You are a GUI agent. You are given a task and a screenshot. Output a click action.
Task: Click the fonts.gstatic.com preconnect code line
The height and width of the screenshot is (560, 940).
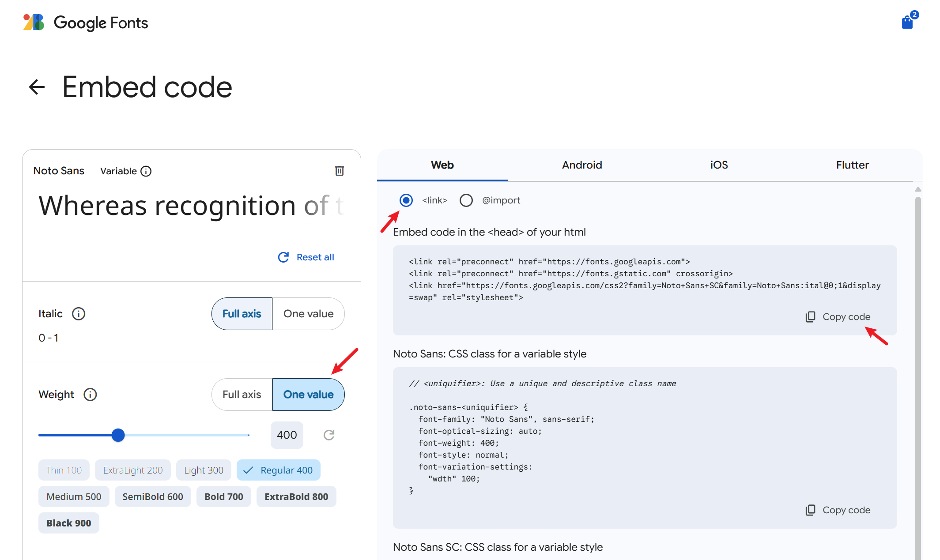click(570, 274)
